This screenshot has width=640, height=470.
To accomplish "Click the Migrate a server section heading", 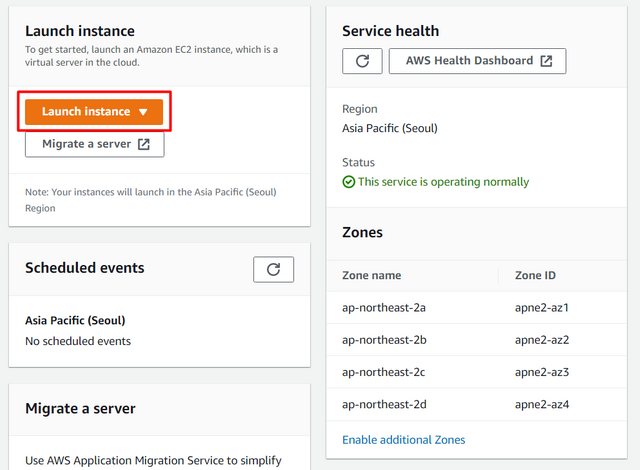I will (80, 408).
